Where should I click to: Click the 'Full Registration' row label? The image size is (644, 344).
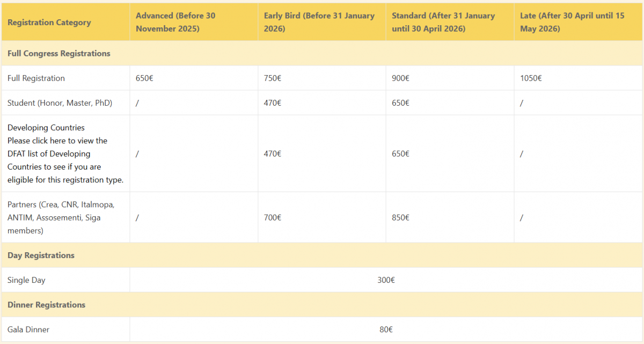pyautogui.click(x=36, y=78)
